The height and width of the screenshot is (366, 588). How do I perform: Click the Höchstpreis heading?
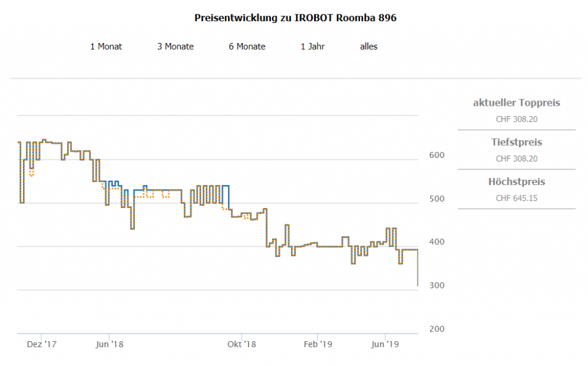pyautogui.click(x=516, y=182)
